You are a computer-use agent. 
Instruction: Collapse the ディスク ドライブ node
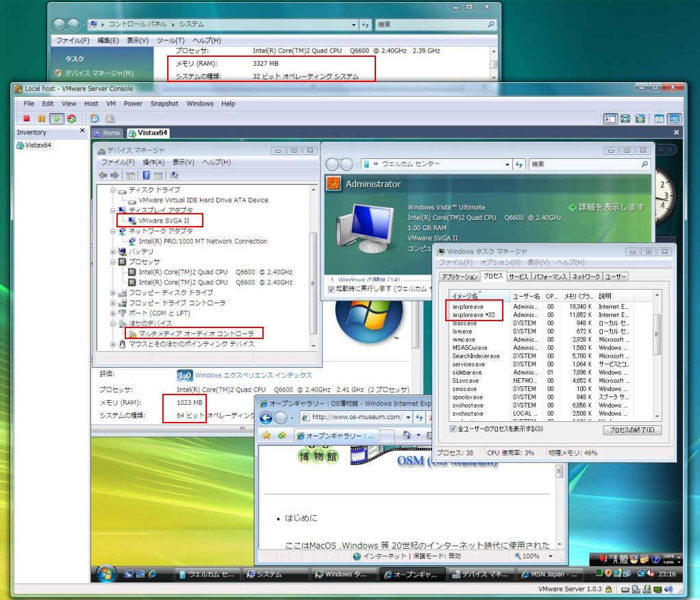(113, 190)
